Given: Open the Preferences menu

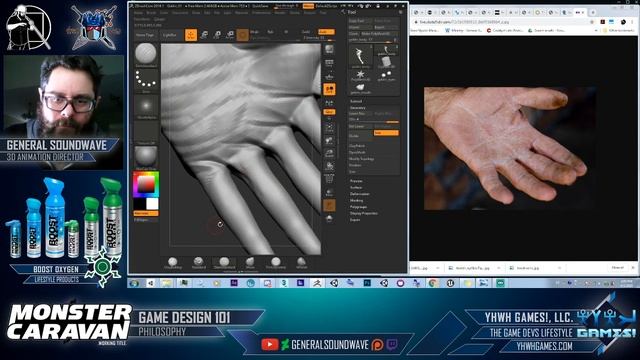Looking at the screenshot, I should pos(261,13).
